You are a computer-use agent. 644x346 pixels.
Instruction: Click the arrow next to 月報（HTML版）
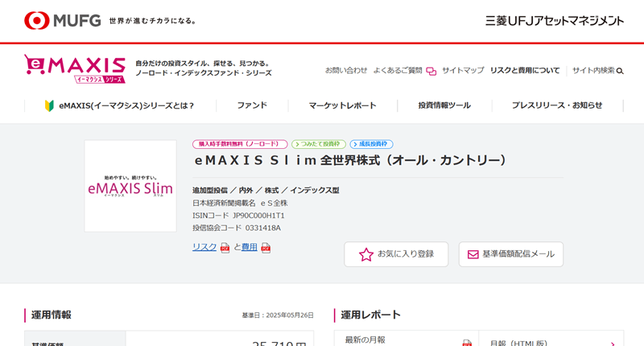[613, 344]
